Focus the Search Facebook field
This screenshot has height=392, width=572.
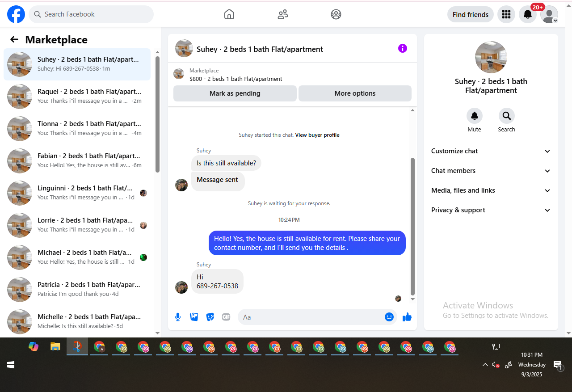tap(91, 14)
